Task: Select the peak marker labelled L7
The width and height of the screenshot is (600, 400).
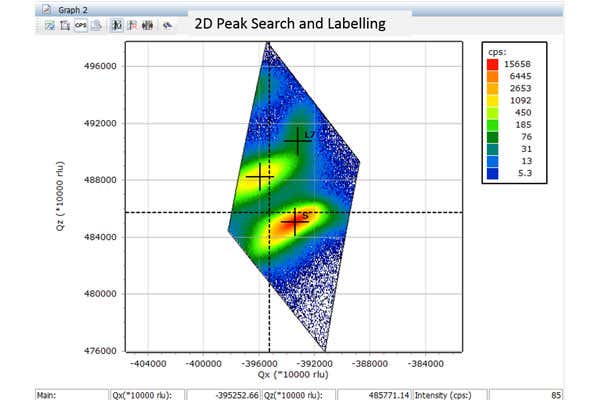Action: point(297,141)
